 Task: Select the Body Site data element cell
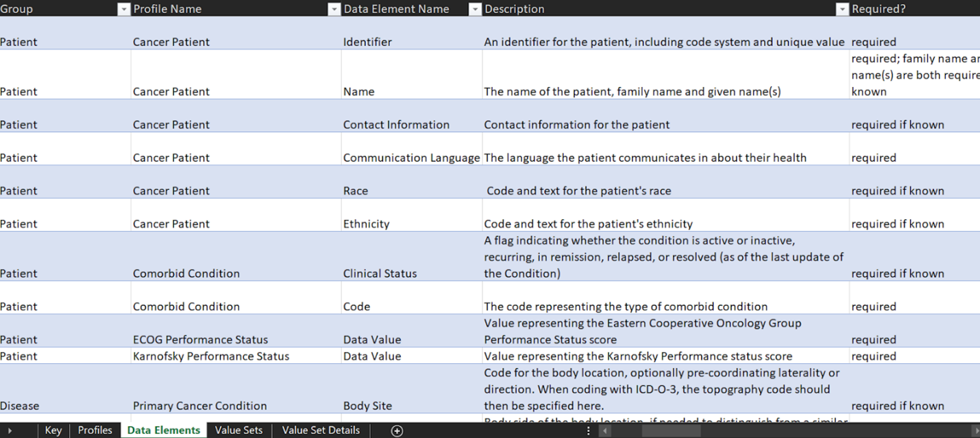pos(412,389)
